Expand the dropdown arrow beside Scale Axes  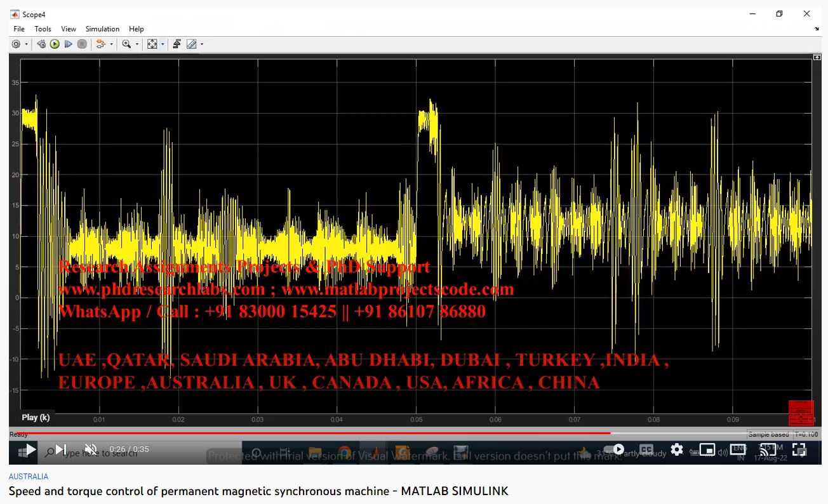(163, 44)
